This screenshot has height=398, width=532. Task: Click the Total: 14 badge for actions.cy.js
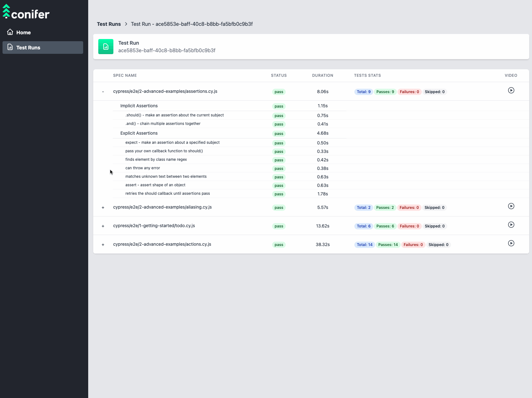click(364, 245)
